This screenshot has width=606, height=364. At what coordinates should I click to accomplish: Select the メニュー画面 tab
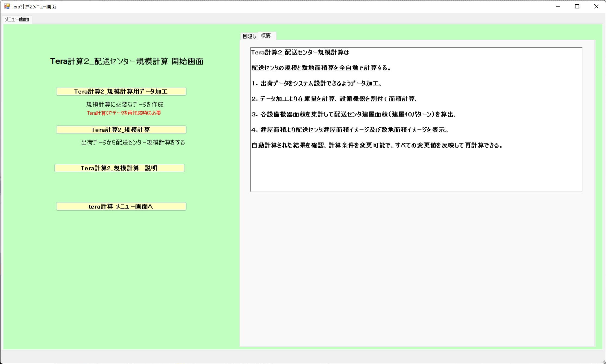(x=17, y=19)
